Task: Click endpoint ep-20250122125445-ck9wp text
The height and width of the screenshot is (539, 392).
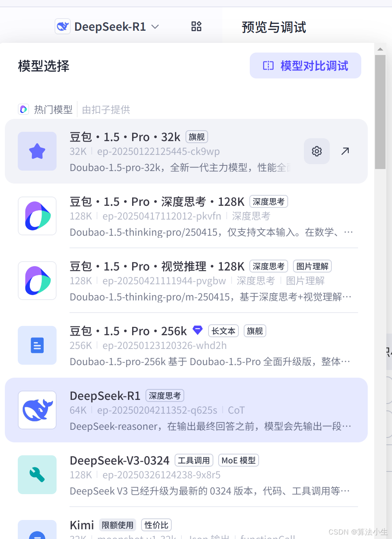Action: (x=158, y=152)
